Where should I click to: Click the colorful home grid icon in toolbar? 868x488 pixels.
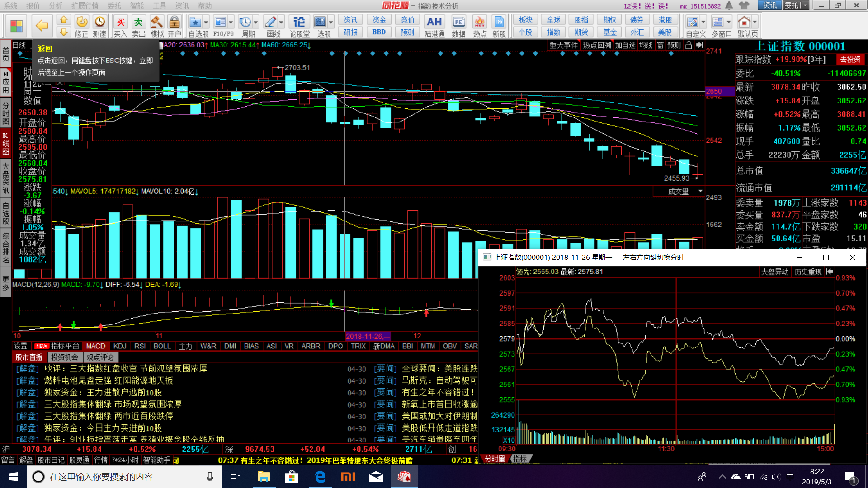click(16, 26)
